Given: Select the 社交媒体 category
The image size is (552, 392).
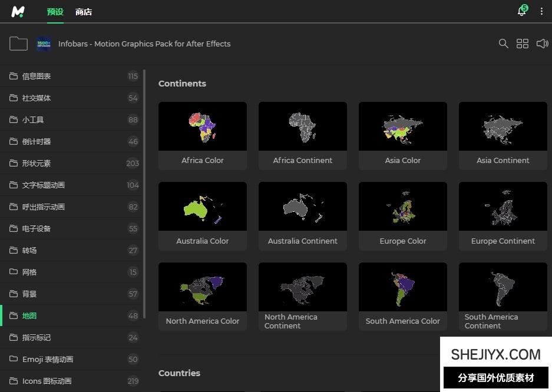Looking at the screenshot, I should pos(37,98).
